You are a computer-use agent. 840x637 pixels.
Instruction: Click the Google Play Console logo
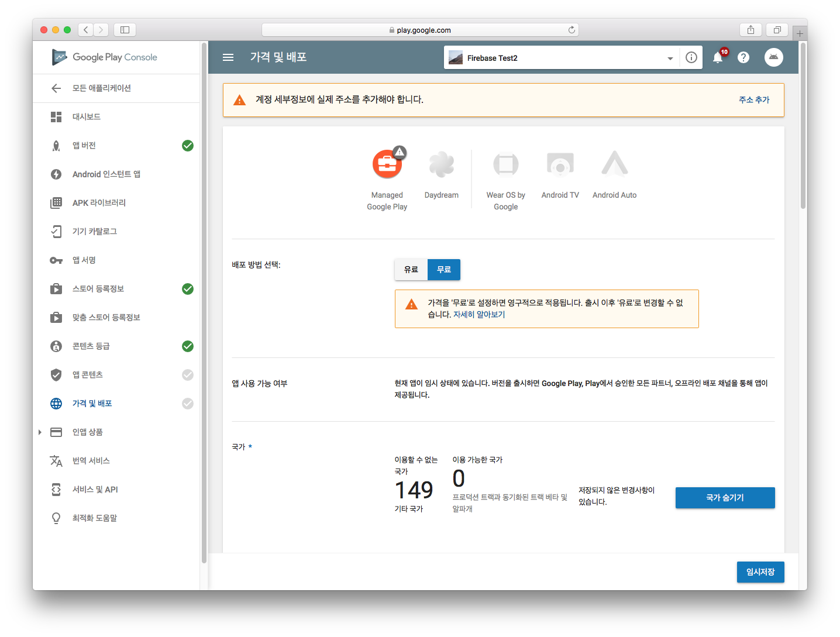[x=105, y=57]
